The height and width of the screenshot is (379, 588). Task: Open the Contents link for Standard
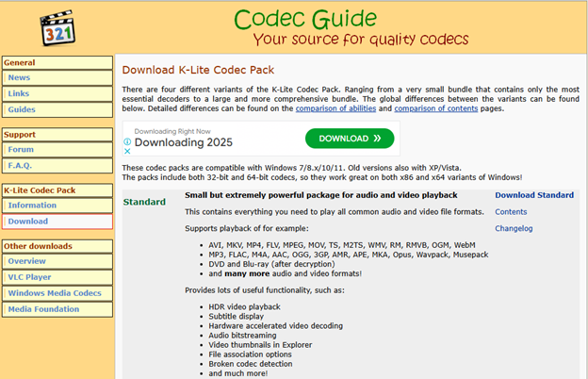click(511, 212)
